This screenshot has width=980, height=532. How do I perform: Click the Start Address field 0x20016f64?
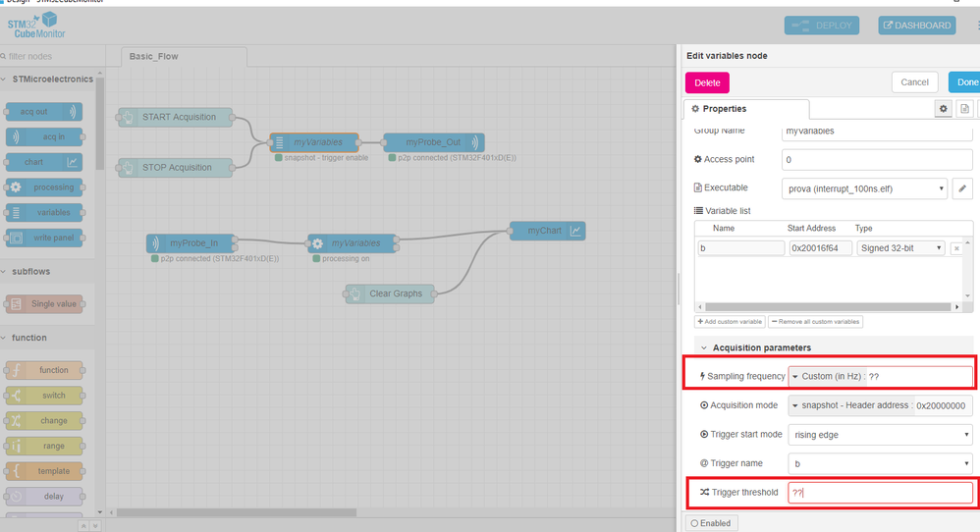click(820, 248)
